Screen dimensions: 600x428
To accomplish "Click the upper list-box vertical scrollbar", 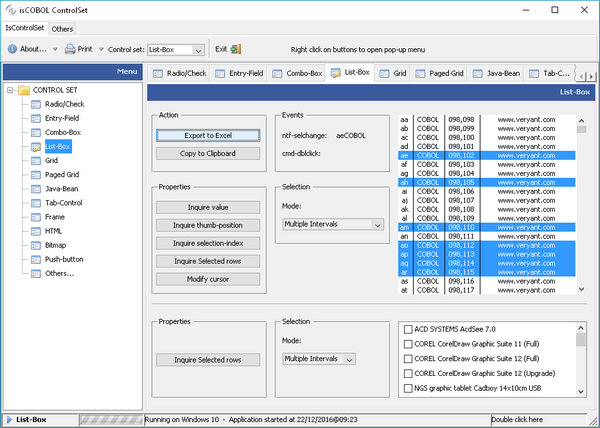I will pyautogui.click(x=582, y=205).
